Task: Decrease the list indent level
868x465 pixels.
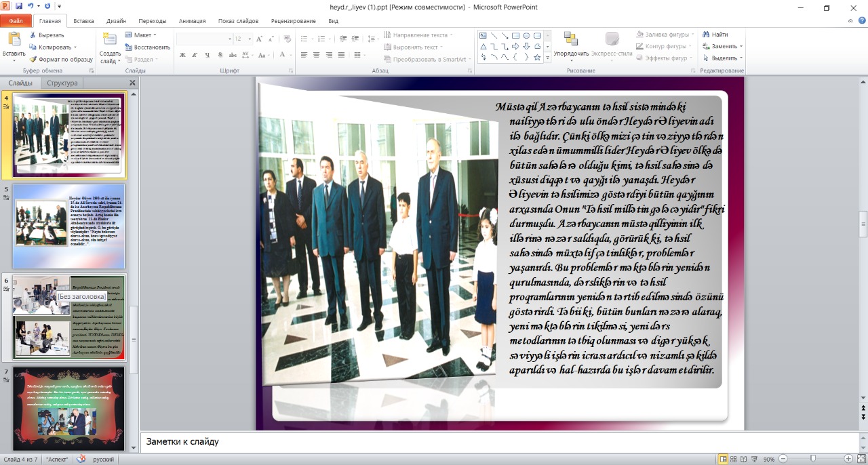Action: 344,39
